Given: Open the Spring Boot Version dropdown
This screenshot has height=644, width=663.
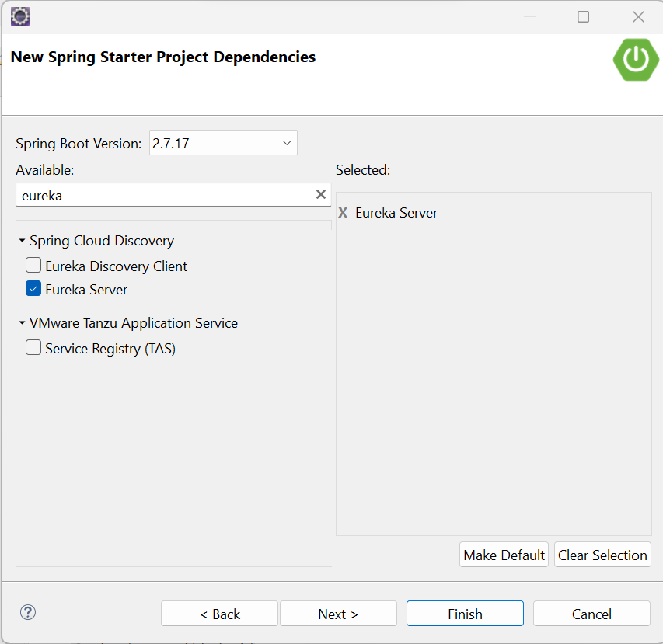Looking at the screenshot, I should click(x=223, y=143).
